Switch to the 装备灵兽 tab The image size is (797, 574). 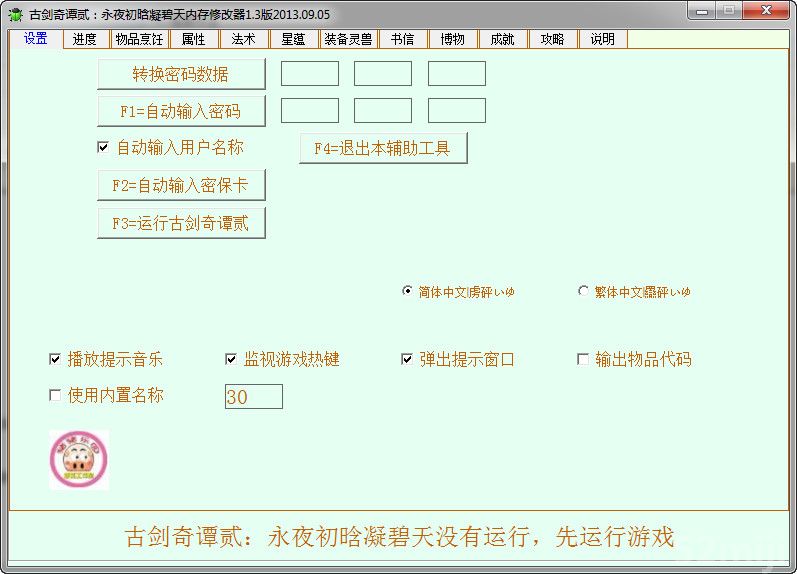point(348,39)
